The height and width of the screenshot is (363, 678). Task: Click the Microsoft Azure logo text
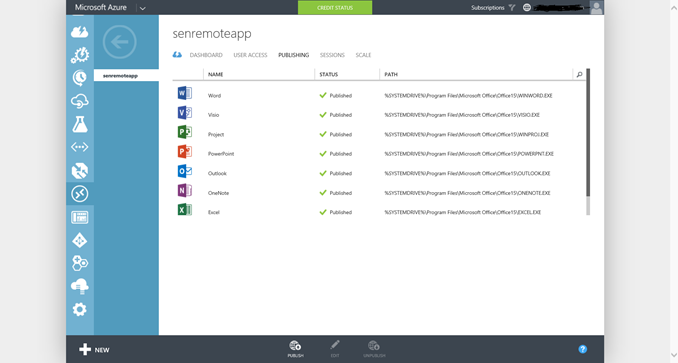100,7
